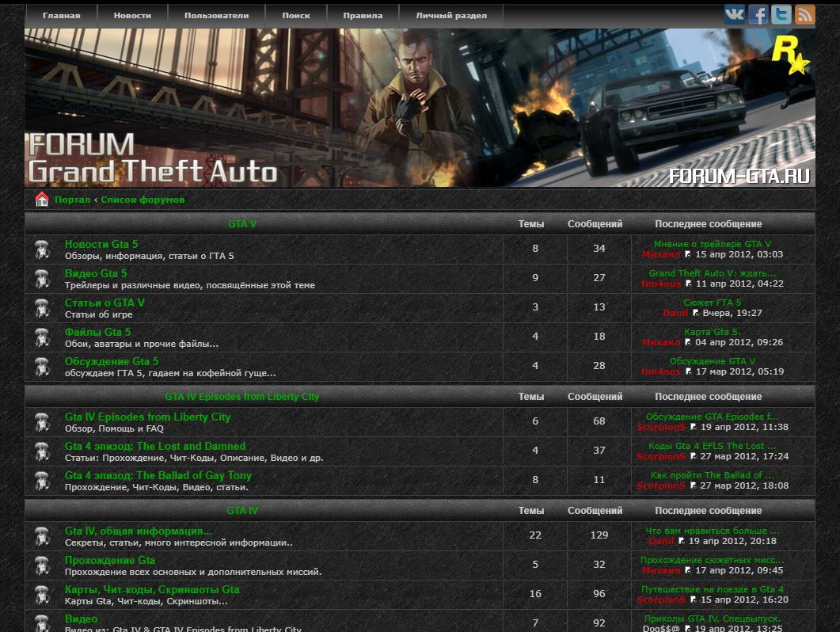Open user profile tim4ous in Видео Gta 5 row

(660, 284)
